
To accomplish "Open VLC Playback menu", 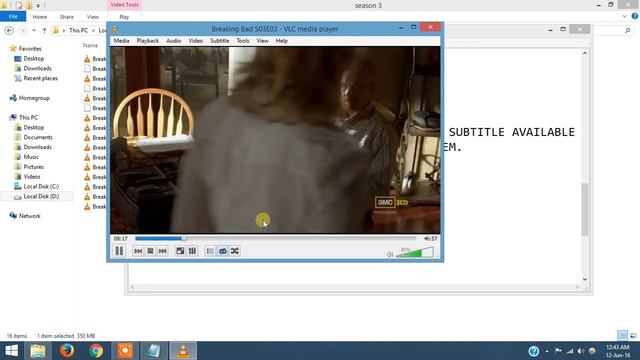I will (147, 41).
